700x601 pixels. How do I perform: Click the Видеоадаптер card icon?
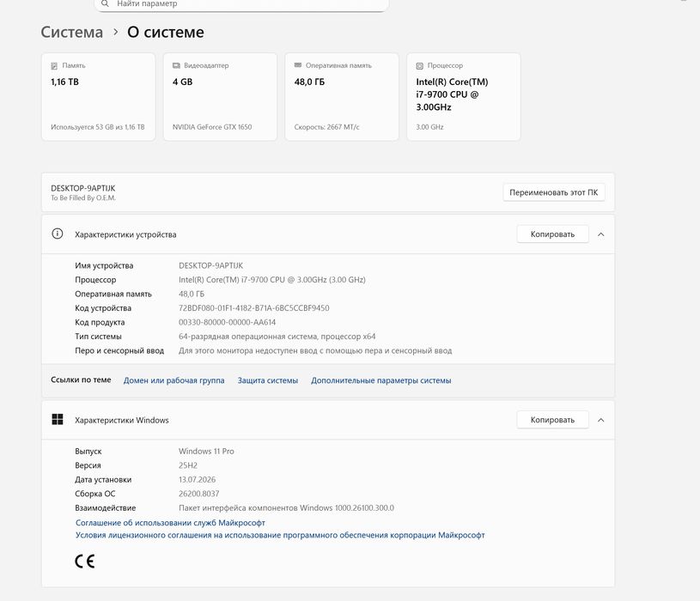176,65
